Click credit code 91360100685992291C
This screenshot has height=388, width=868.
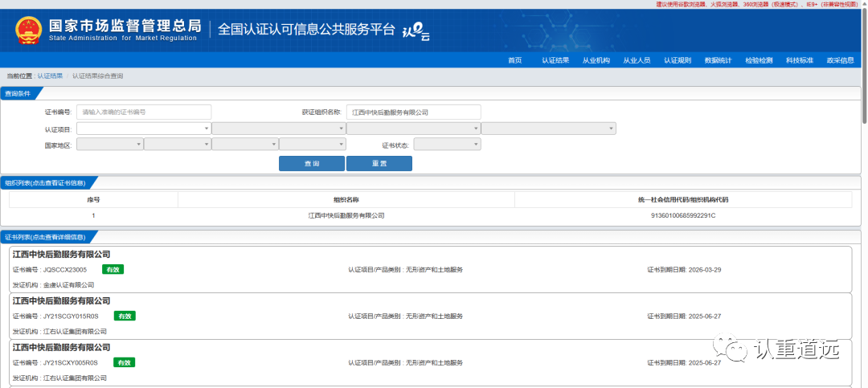[x=684, y=215]
